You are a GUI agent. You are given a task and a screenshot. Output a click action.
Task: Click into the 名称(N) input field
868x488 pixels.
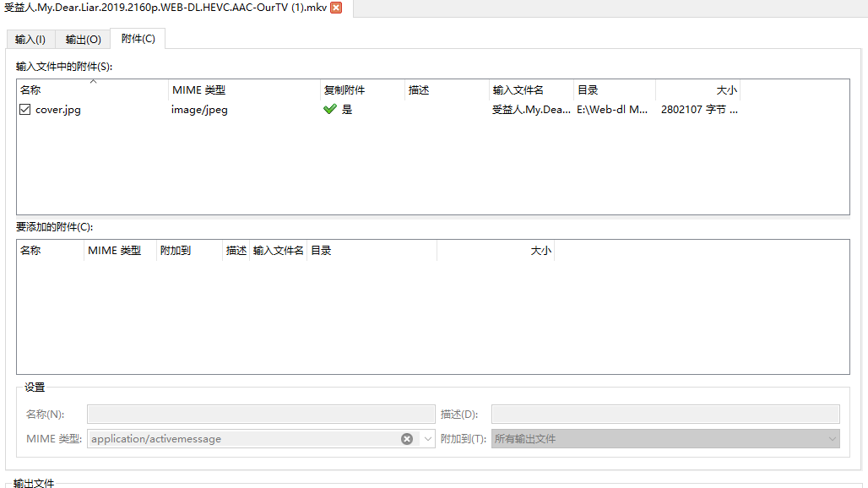point(261,414)
